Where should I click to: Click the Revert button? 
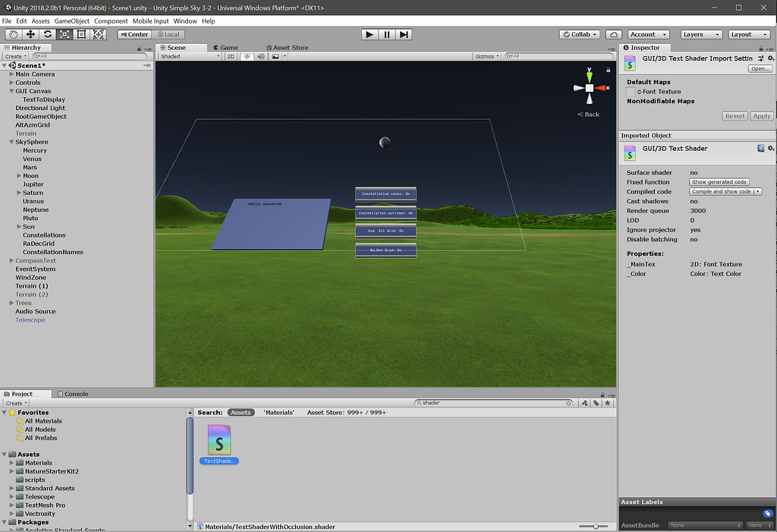coord(735,115)
